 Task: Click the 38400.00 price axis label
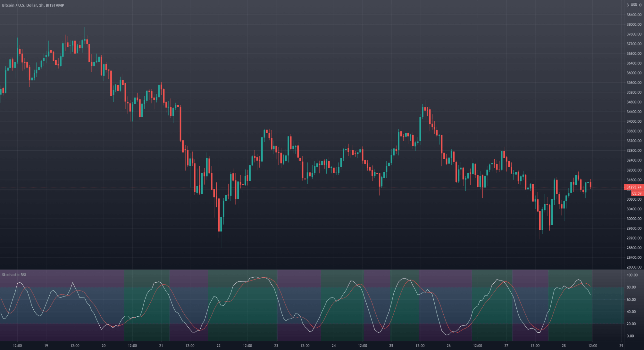click(x=634, y=15)
